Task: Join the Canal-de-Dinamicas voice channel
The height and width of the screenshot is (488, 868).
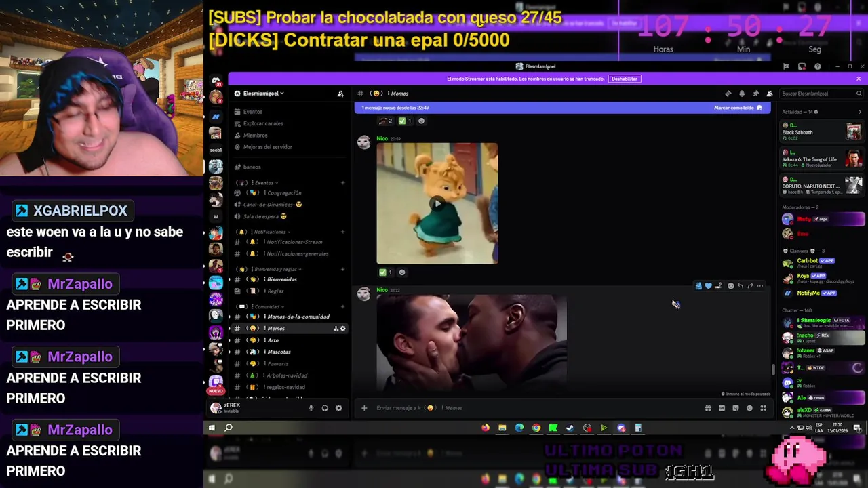Action: pyautogui.click(x=273, y=205)
